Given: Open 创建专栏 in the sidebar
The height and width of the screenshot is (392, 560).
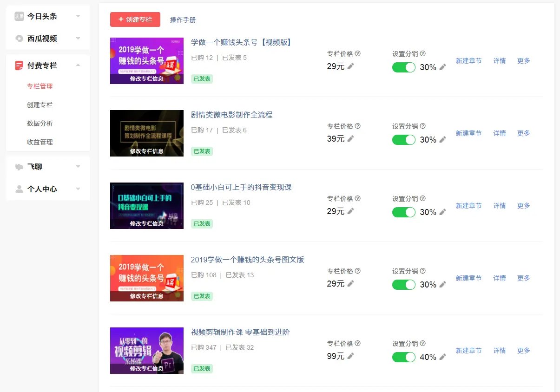Looking at the screenshot, I should point(40,105).
